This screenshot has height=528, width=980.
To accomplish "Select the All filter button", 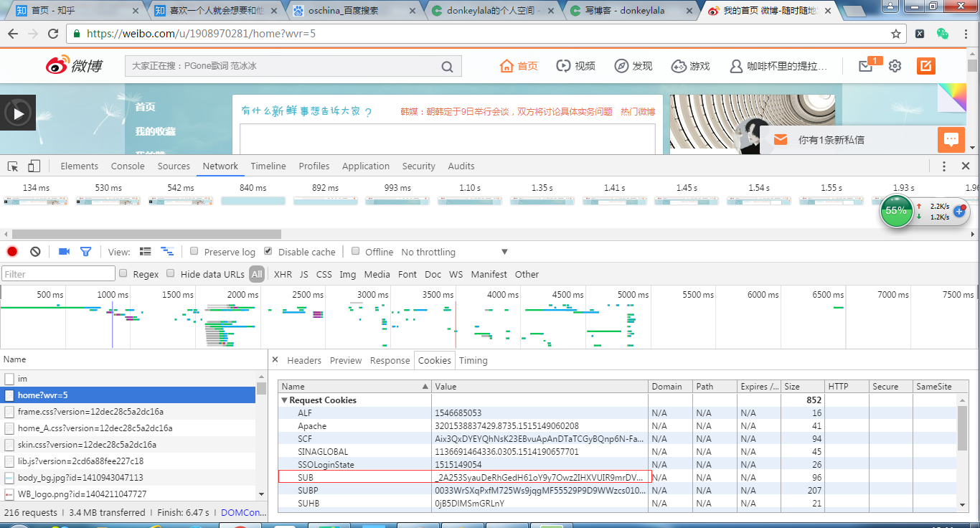I will (257, 274).
